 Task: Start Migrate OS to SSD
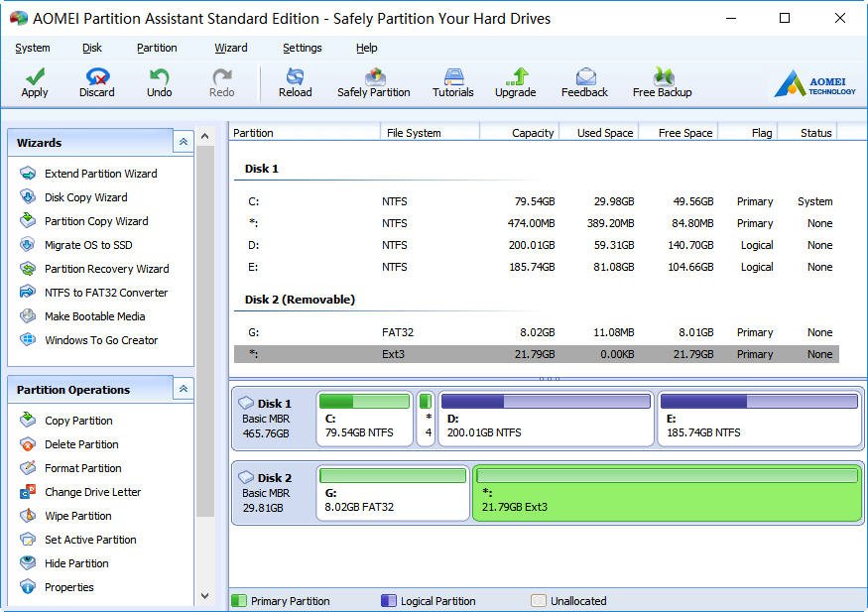[x=76, y=245]
